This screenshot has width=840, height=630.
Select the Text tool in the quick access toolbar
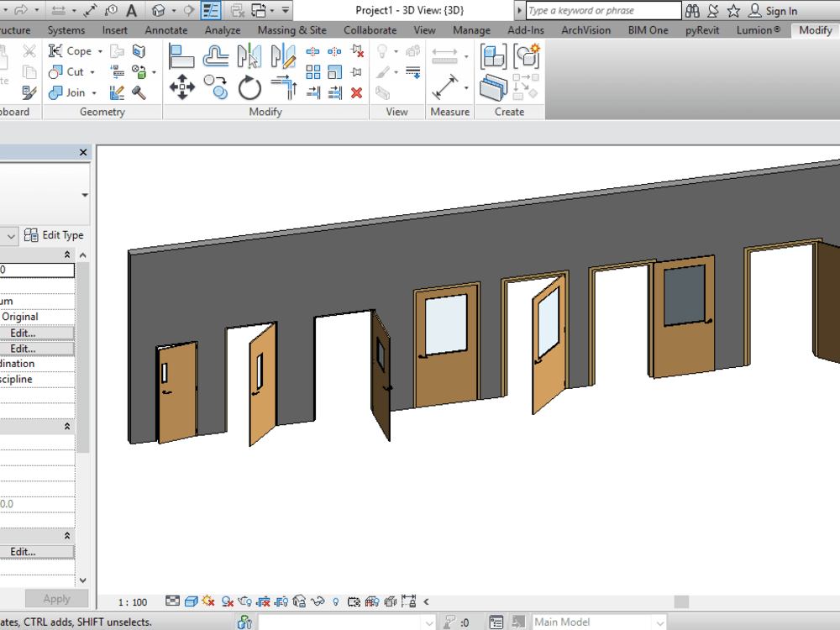130,11
